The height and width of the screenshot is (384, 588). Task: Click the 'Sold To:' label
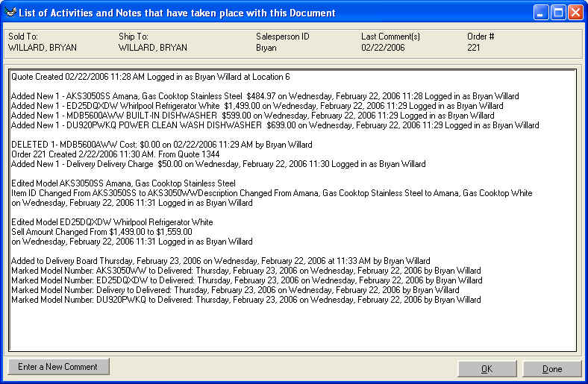(23, 37)
